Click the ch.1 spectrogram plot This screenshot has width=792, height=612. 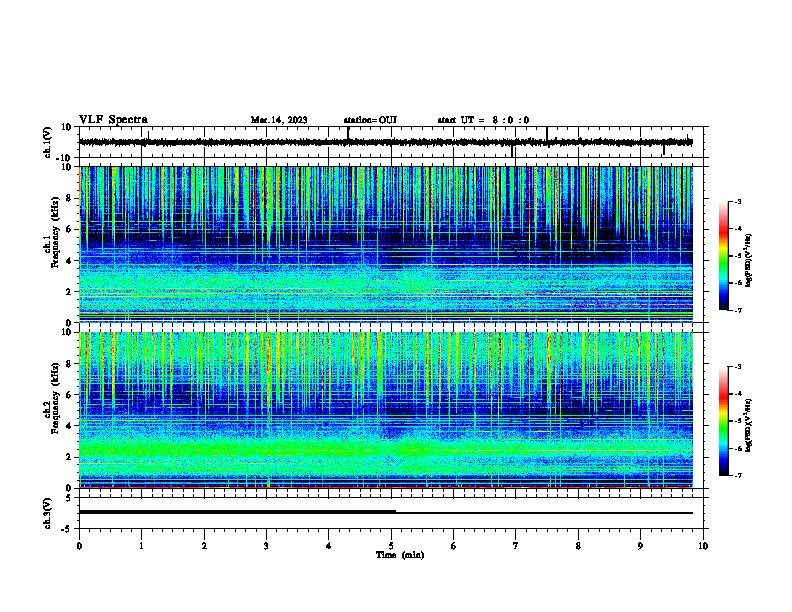pyautogui.click(x=386, y=244)
